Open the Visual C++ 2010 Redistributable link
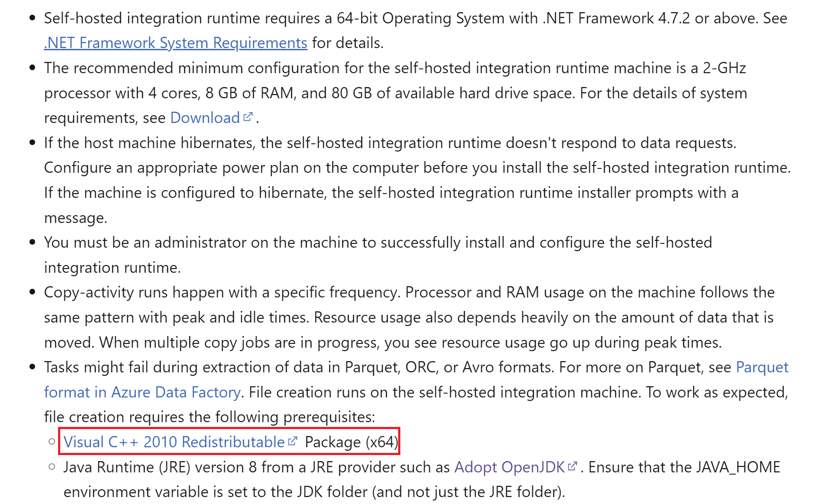 point(174,442)
